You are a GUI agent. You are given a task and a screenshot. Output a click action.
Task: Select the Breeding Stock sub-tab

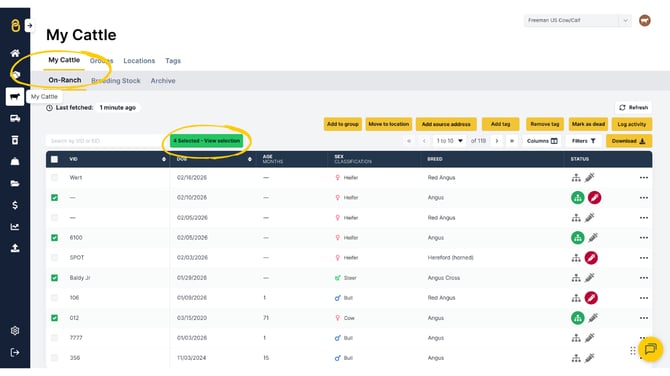[x=116, y=81]
